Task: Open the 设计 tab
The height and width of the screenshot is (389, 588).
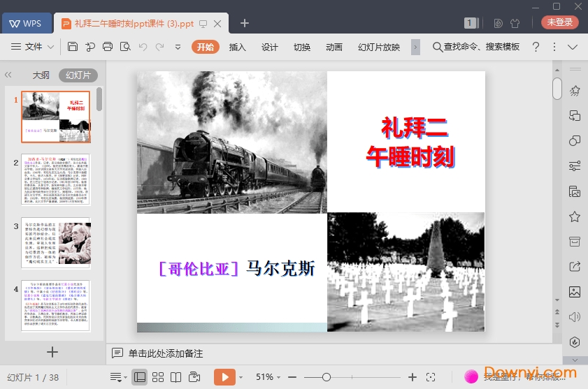Action: point(270,47)
